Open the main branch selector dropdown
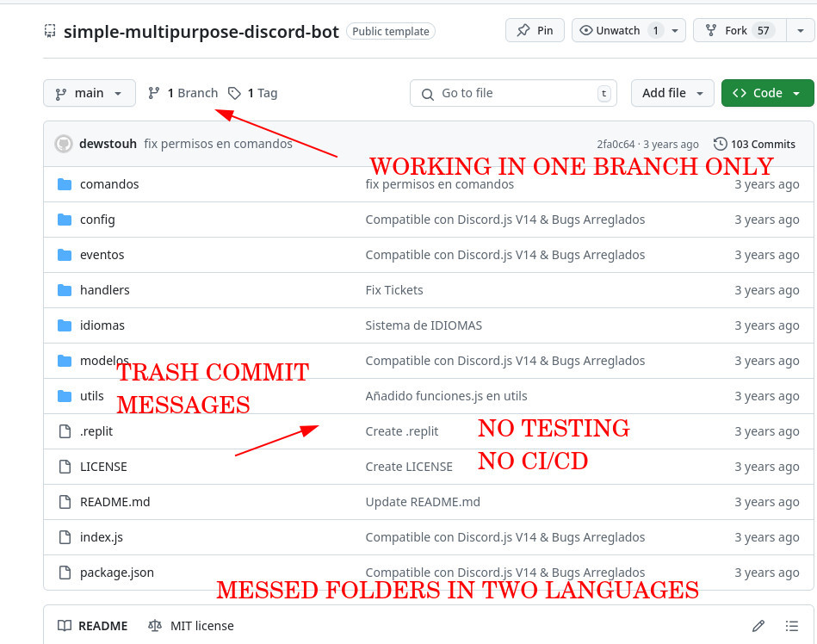This screenshot has width=817, height=644. (89, 93)
